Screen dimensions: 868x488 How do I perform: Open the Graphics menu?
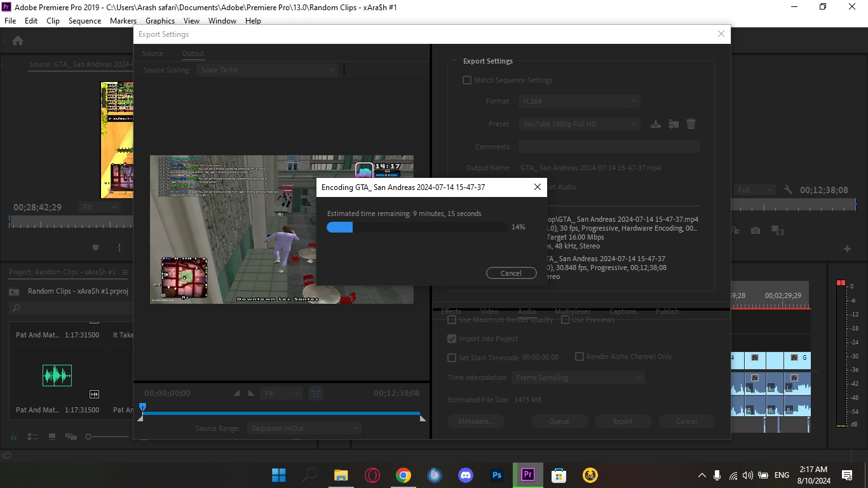coord(160,20)
